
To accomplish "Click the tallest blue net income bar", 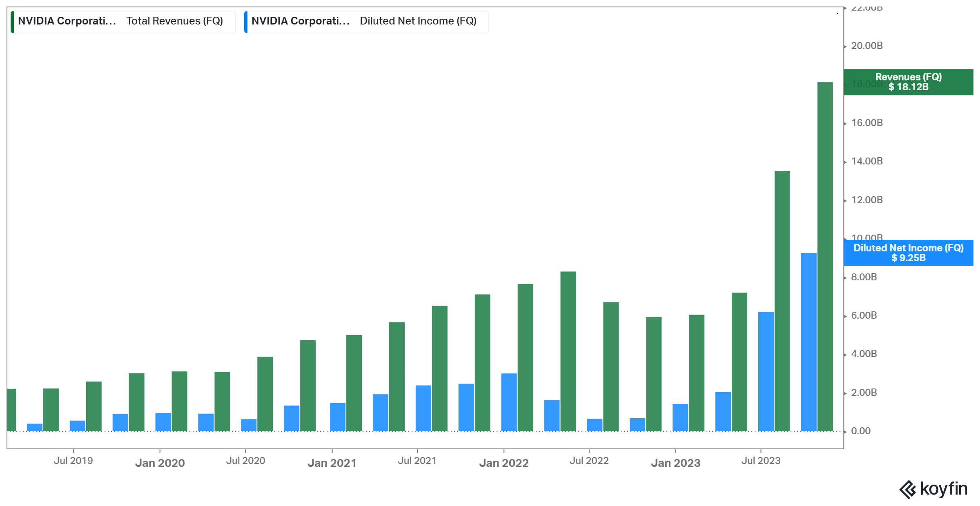I will point(808,342).
